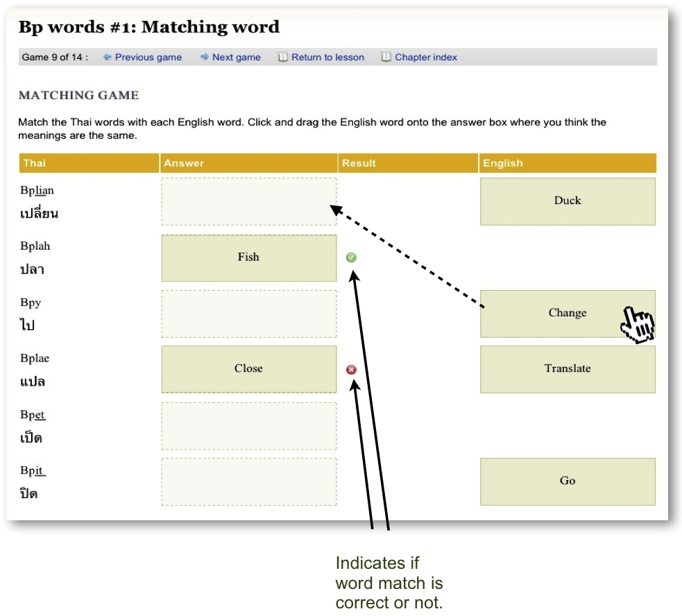The height and width of the screenshot is (616, 682).
Task: Click the Previous game arrow icon
Action: click(107, 57)
